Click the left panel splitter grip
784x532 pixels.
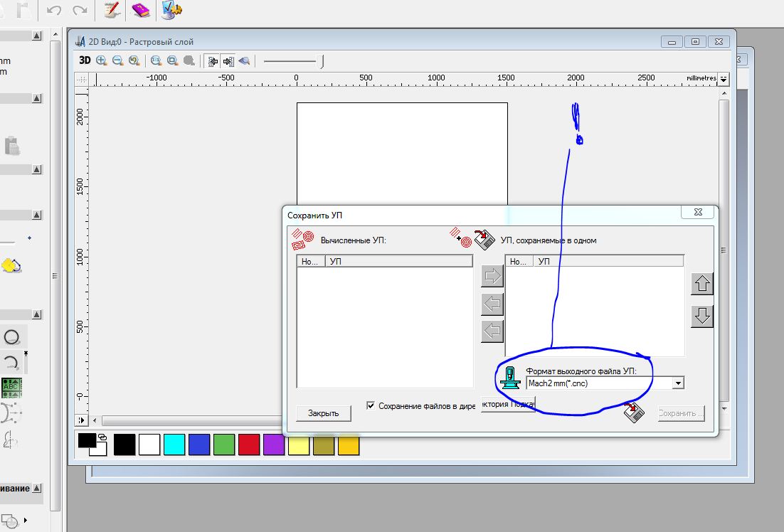(x=55, y=275)
